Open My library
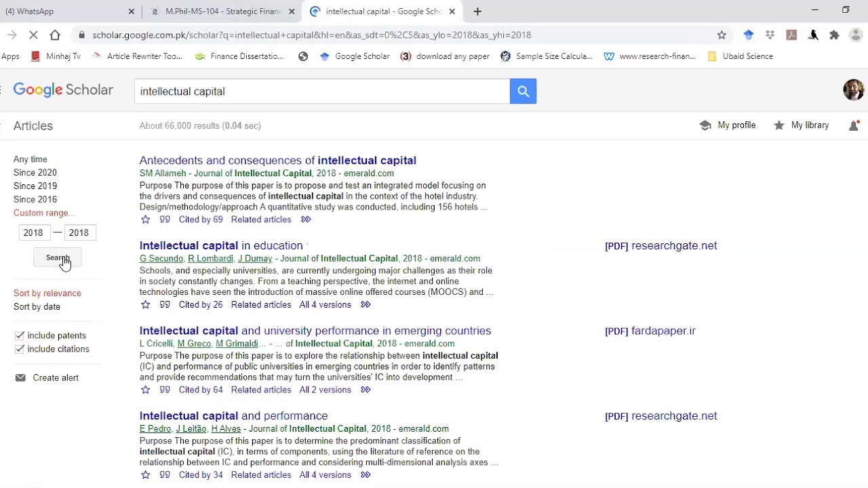 801,125
